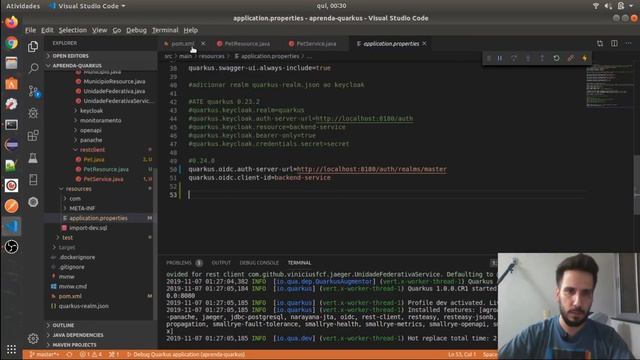Expand the META-INF folder
The width and height of the screenshot is (640, 360).
point(82,208)
